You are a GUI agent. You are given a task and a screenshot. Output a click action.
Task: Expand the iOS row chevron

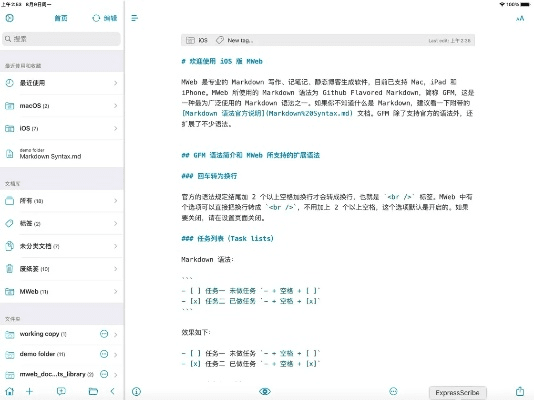(x=116, y=128)
